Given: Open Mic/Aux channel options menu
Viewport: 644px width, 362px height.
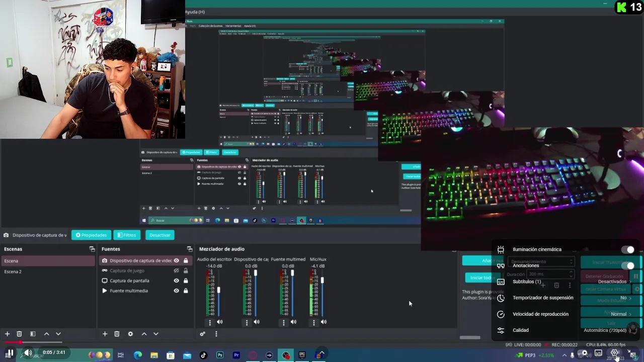Looking at the screenshot, I should tap(314, 322).
